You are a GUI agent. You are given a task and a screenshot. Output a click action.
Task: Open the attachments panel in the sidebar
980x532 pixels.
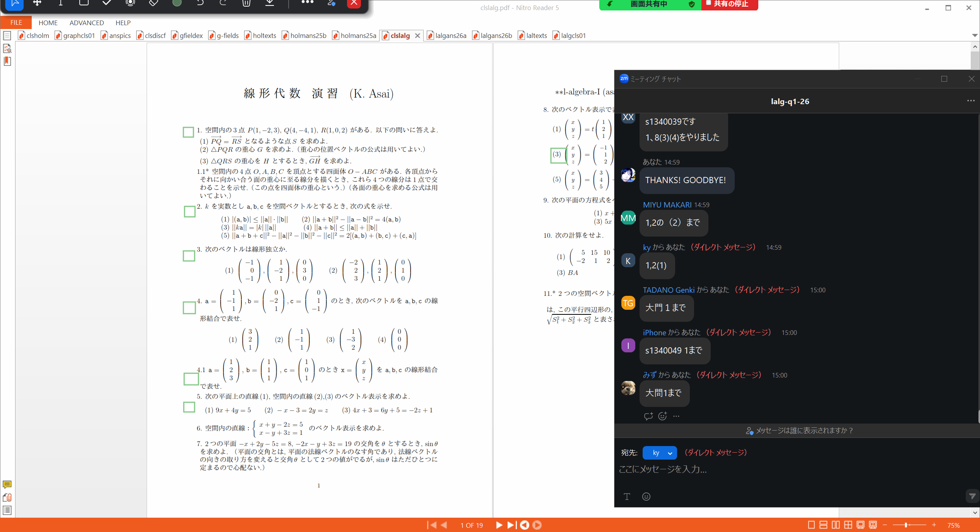[x=7, y=498]
